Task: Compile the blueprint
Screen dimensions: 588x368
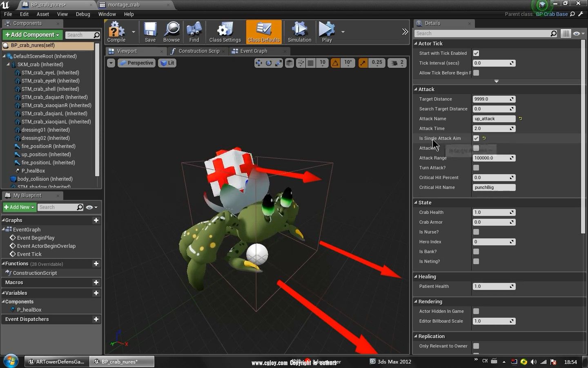Action: click(116, 32)
